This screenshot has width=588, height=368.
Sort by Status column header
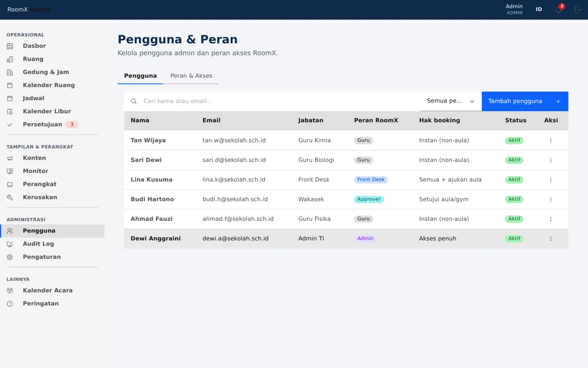pos(516,120)
